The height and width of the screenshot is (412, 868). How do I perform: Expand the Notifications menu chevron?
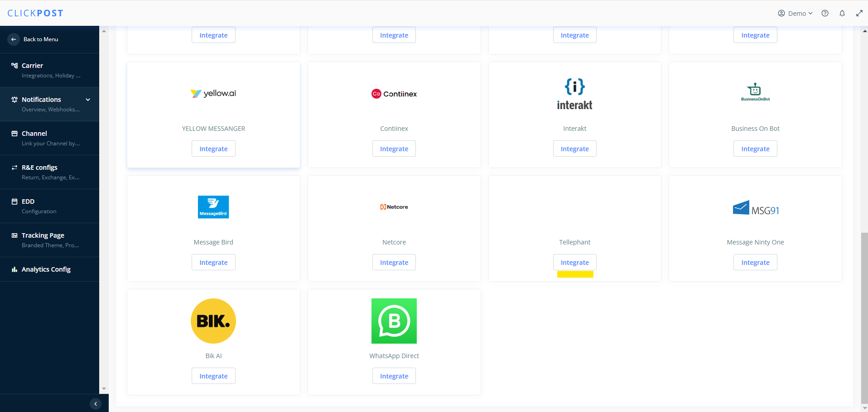(88, 100)
